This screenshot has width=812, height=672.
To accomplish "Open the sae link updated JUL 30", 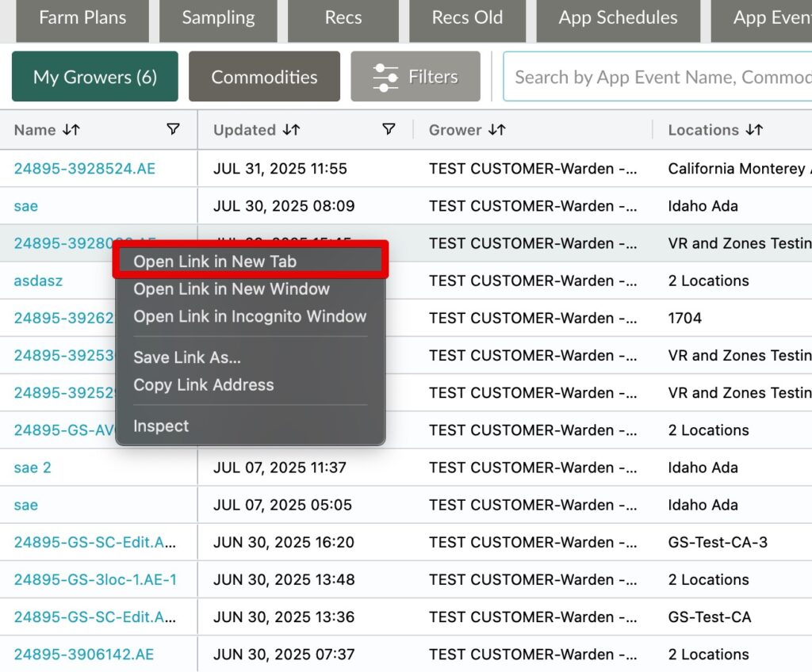I will (x=26, y=206).
